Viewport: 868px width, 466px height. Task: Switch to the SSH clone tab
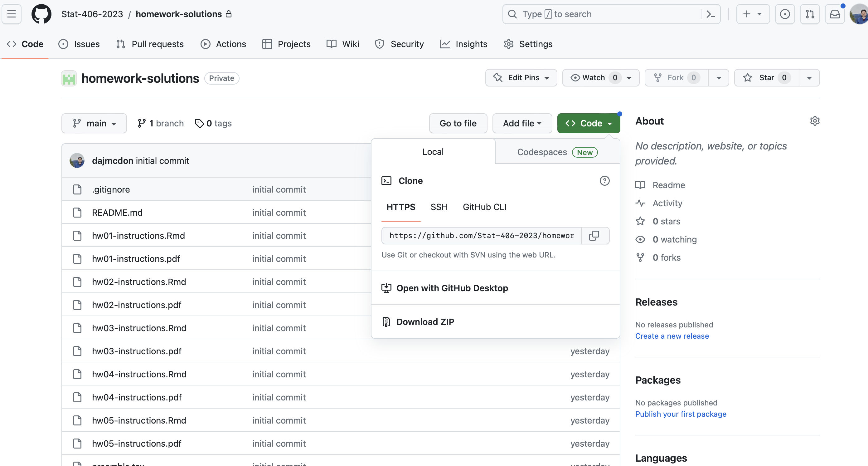pos(439,207)
